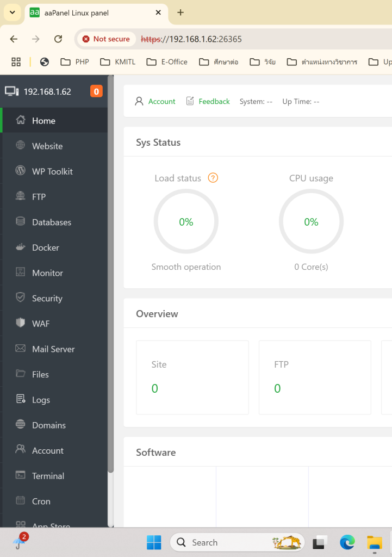Click the weather widget umbrella icon
The height and width of the screenshot is (557, 392).
pyautogui.click(x=20, y=542)
